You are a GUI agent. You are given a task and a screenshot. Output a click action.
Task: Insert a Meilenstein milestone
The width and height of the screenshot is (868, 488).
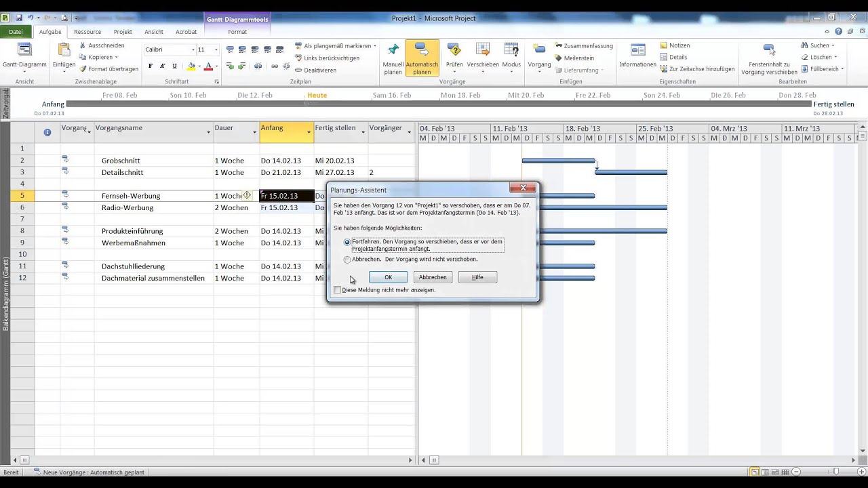(x=574, y=58)
